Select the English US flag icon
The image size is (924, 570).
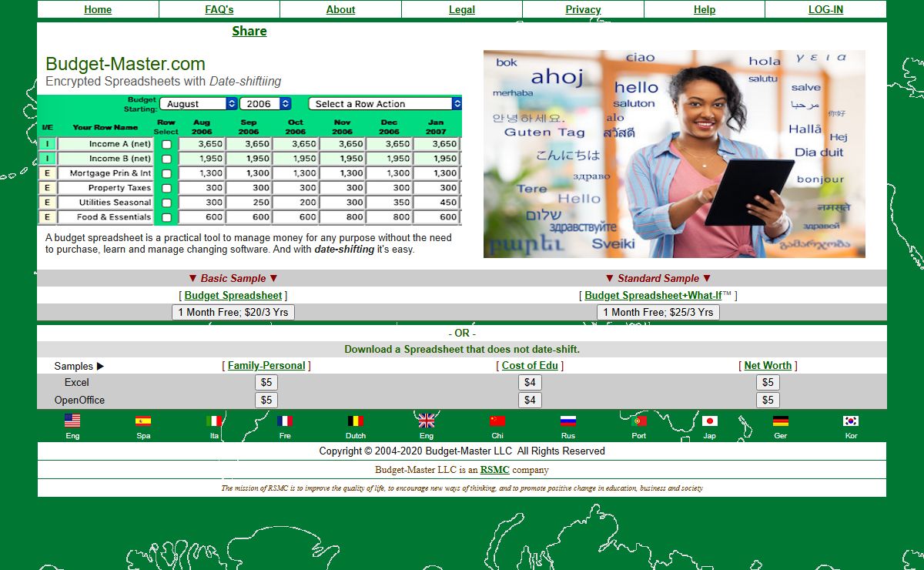coord(72,421)
